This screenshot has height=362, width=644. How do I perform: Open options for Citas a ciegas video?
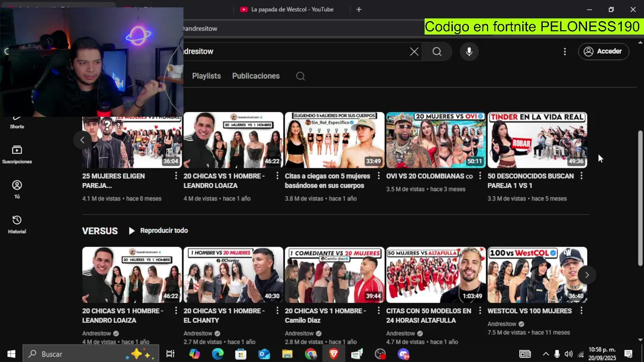click(378, 176)
